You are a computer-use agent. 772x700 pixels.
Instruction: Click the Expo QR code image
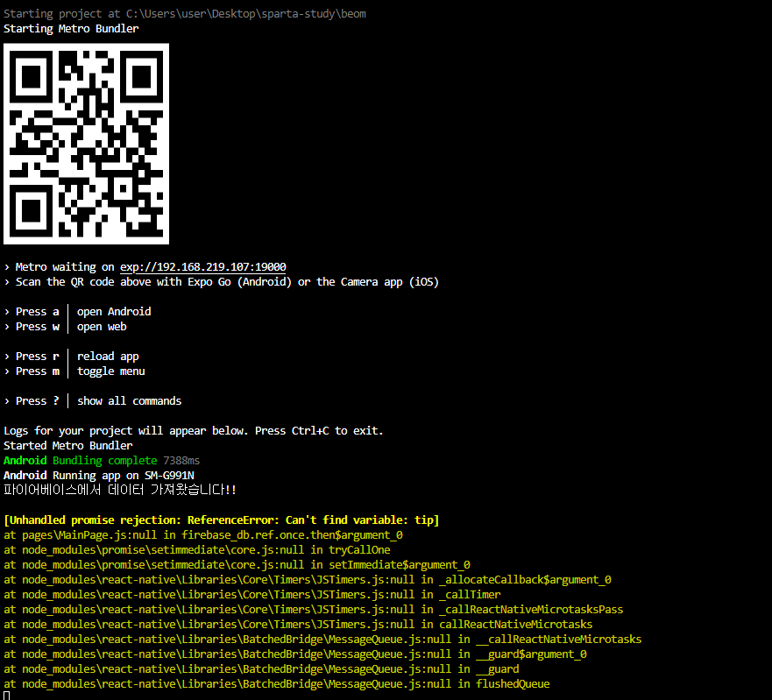click(x=86, y=144)
